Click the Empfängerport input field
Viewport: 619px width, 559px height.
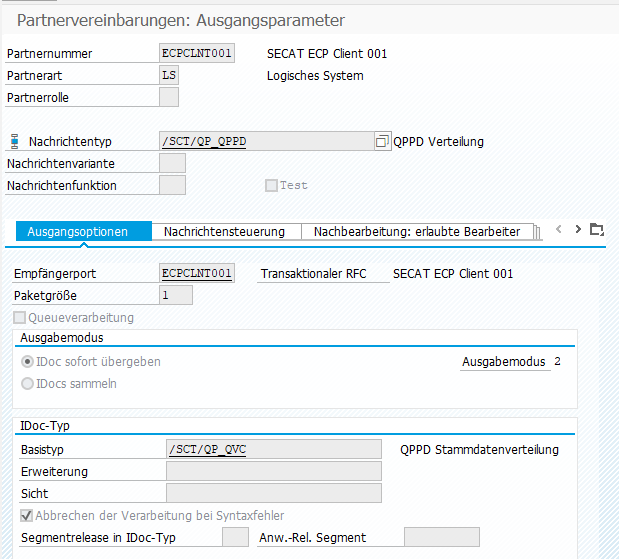(x=196, y=274)
